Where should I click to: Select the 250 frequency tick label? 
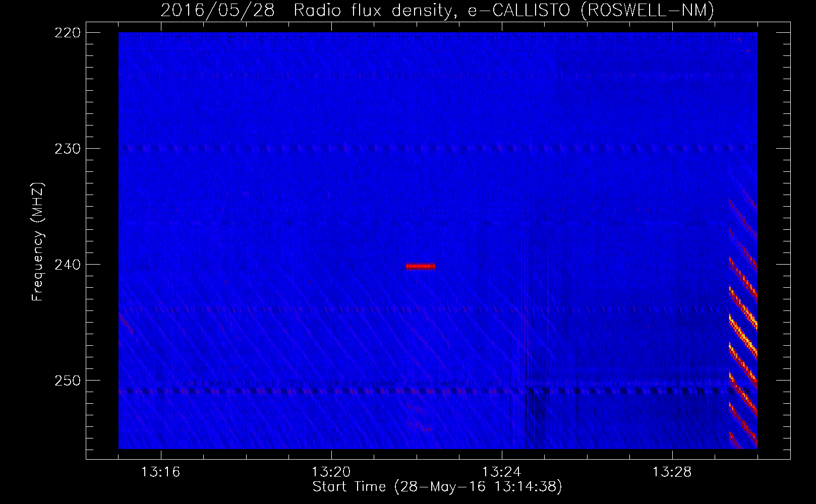pyautogui.click(x=67, y=381)
